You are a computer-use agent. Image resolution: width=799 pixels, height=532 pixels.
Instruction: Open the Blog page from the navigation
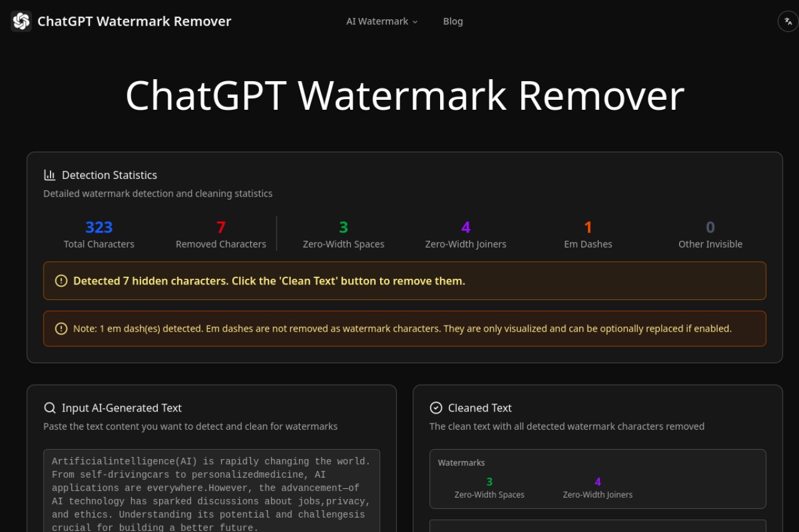pyautogui.click(x=453, y=21)
